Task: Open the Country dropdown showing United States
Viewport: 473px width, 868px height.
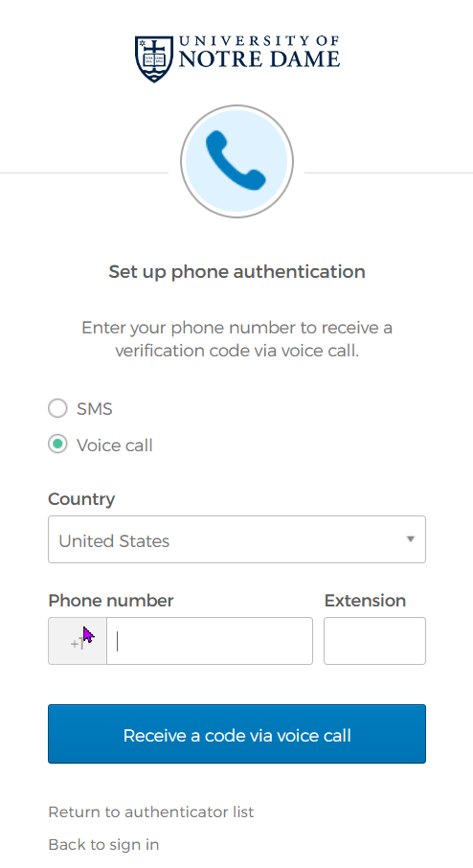Action: pos(236,539)
